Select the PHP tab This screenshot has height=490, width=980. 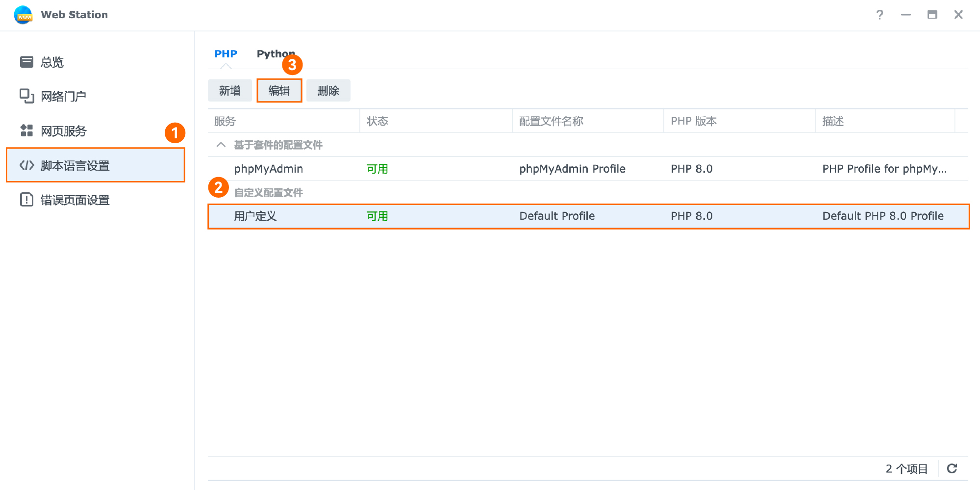tap(226, 54)
